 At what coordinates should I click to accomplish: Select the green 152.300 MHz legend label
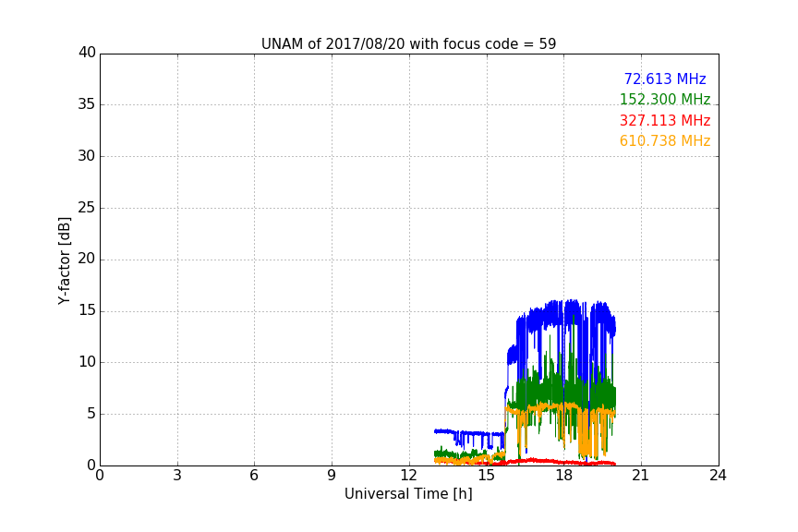point(665,99)
